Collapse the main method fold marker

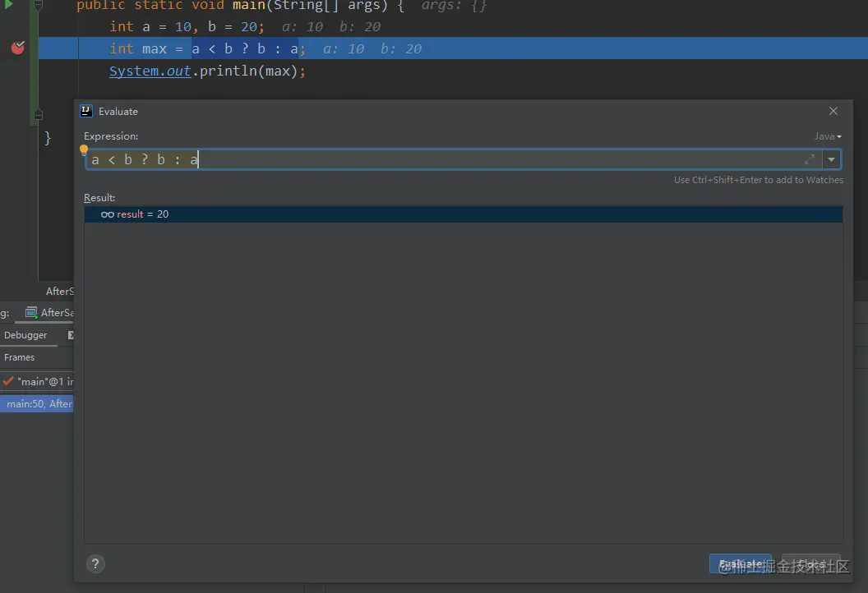click(x=38, y=6)
